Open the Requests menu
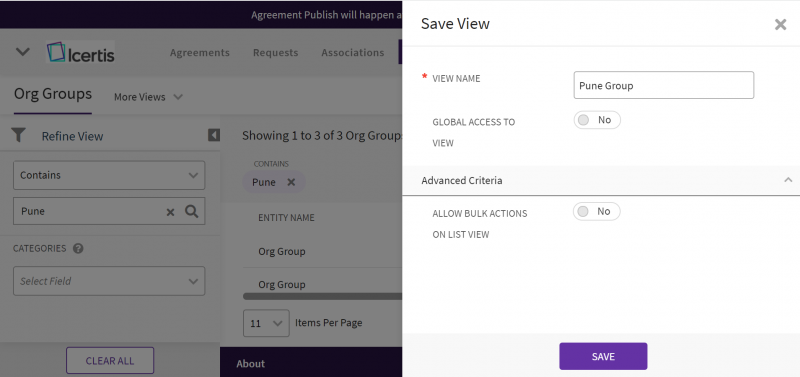This screenshot has height=377, width=800. 276,53
